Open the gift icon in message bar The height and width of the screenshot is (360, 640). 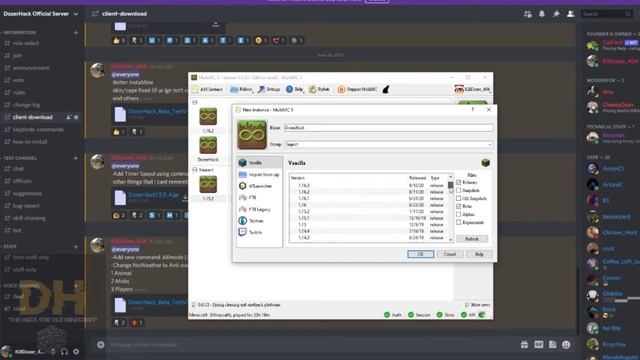(524, 345)
